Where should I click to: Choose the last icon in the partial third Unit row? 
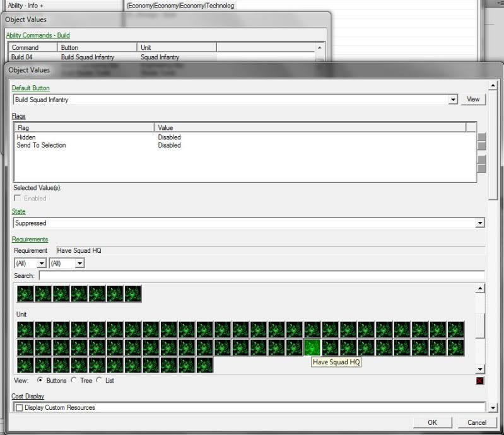pos(205,365)
